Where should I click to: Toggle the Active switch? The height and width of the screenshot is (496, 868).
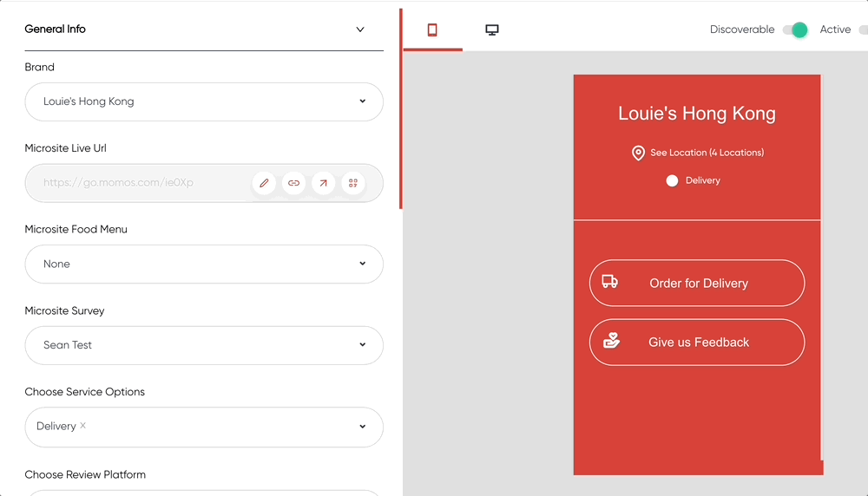tap(863, 29)
